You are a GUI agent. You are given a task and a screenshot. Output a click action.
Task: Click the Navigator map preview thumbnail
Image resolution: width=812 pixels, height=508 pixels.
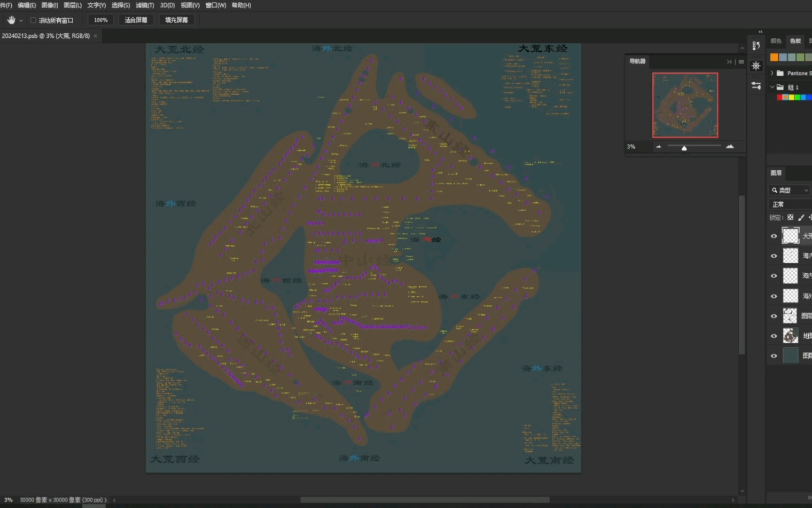[685, 105]
